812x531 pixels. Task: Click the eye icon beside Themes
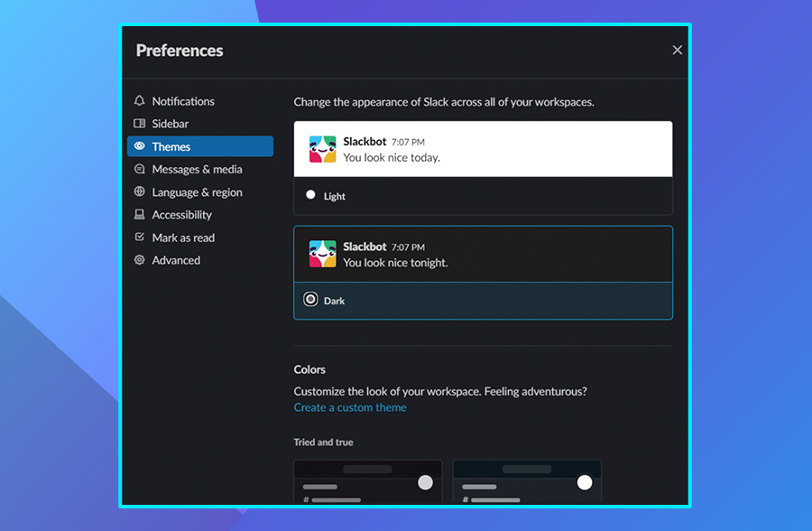click(139, 146)
